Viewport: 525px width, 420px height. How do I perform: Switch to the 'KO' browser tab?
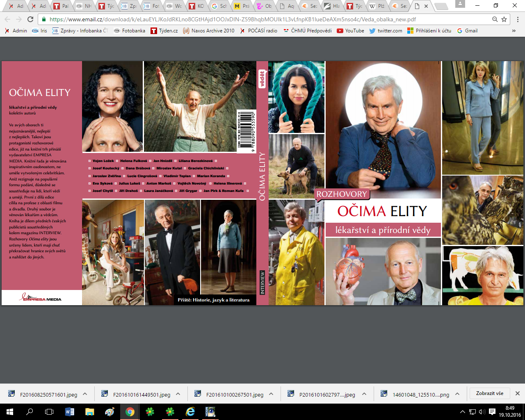pos(196,6)
